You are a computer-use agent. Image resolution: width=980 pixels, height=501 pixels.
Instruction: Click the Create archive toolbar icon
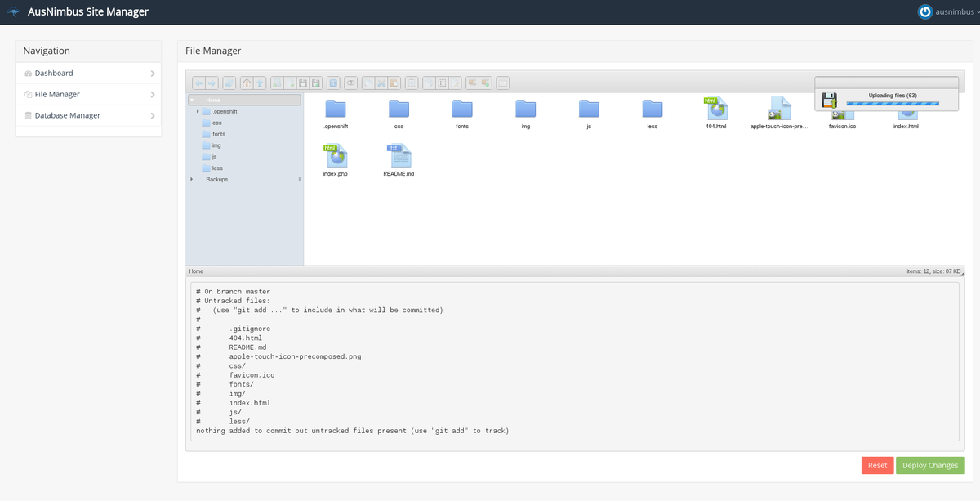pos(485,83)
